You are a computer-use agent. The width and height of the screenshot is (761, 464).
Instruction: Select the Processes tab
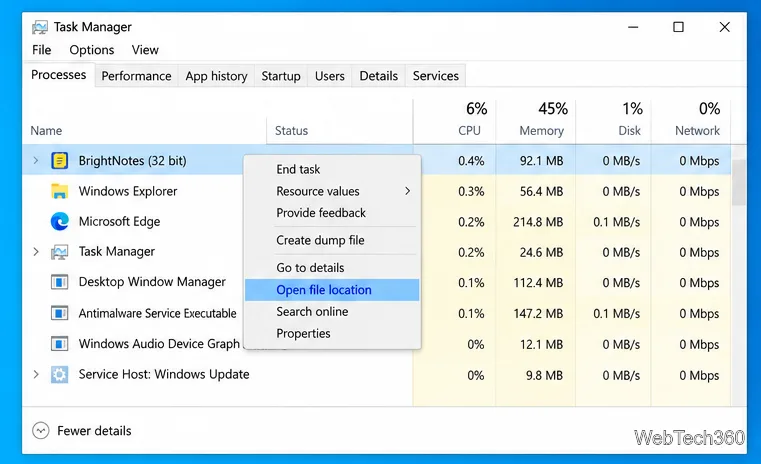(x=59, y=75)
